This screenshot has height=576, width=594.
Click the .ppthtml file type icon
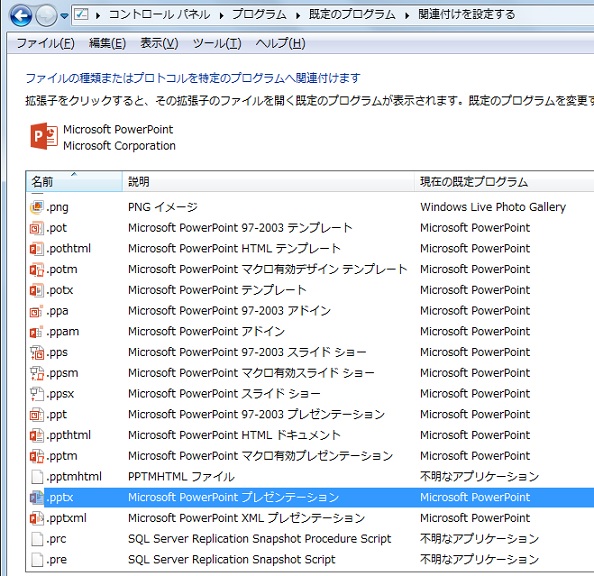[x=37, y=435]
